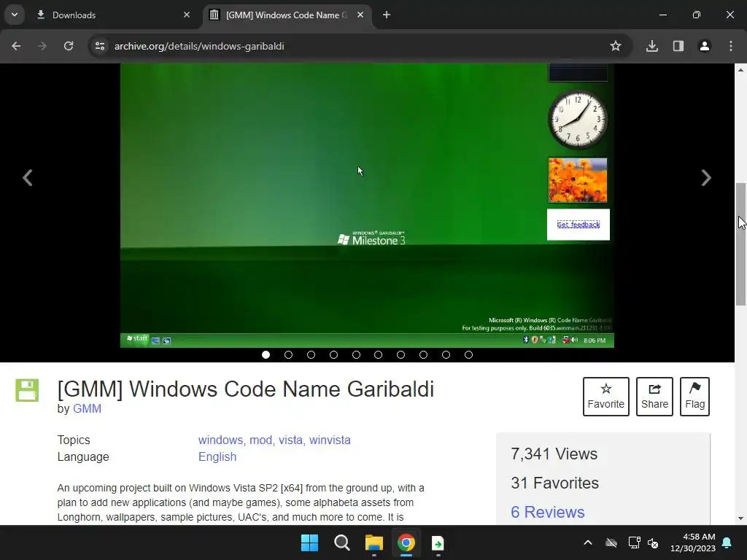
Task: Select the fifth carousel dot
Action: point(356,355)
